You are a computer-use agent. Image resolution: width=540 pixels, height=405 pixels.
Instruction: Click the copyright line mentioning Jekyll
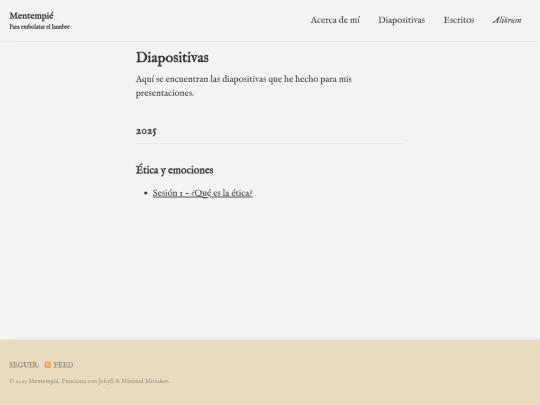tap(89, 381)
